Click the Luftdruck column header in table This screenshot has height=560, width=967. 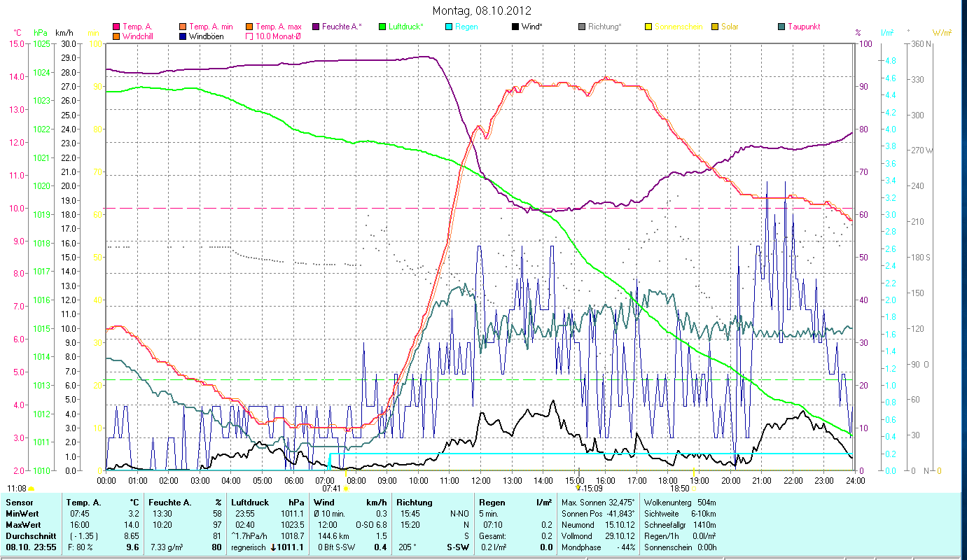tap(250, 503)
